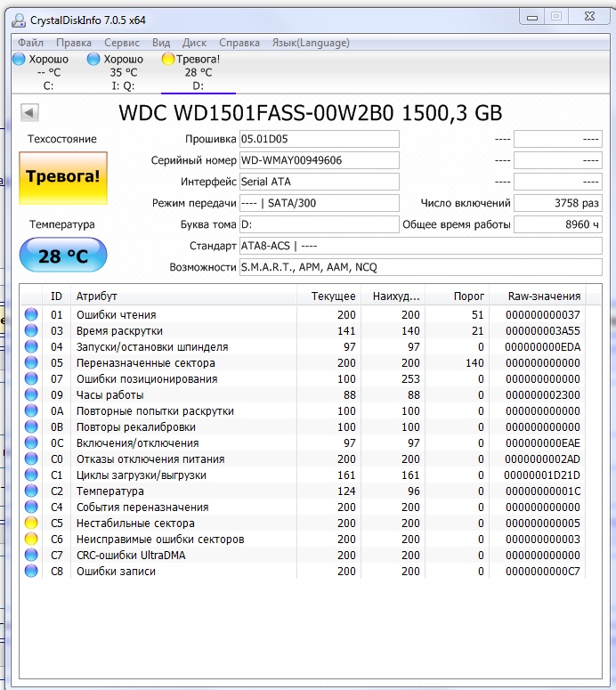
Task: Click the Режим передачи field SATA/300
Action: pyautogui.click(x=320, y=203)
